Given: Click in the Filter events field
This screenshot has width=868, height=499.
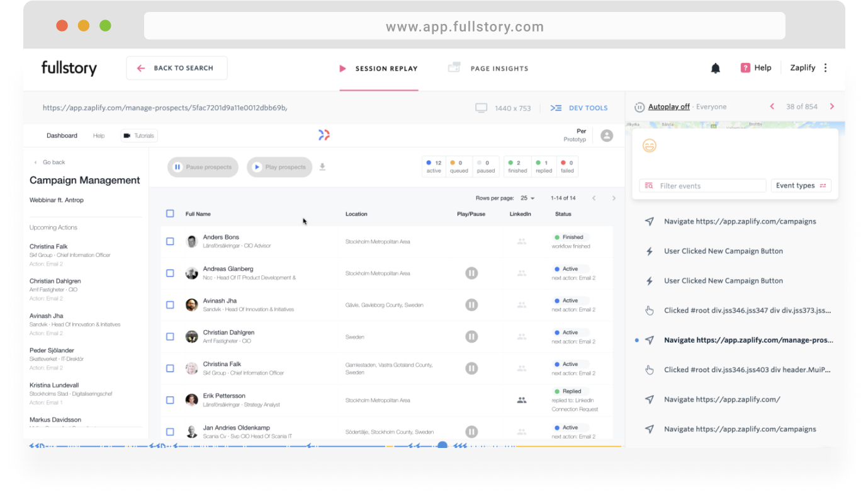Looking at the screenshot, I should point(702,186).
